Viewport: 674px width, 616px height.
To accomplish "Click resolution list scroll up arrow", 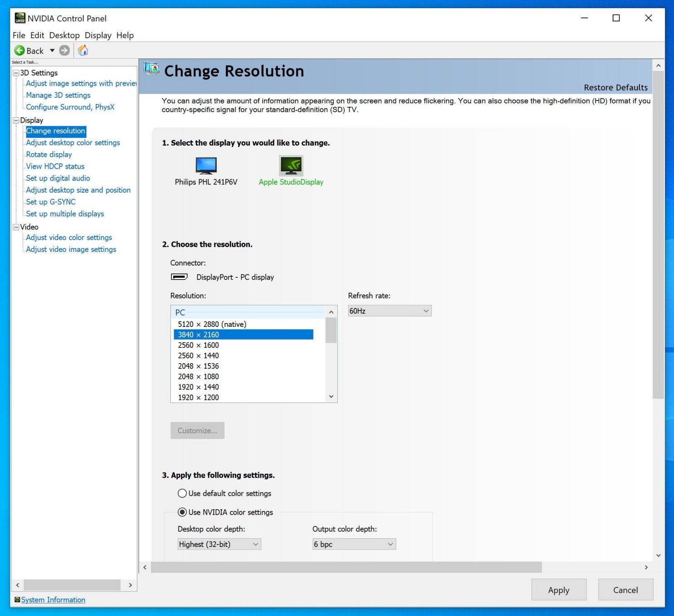I will click(x=331, y=312).
